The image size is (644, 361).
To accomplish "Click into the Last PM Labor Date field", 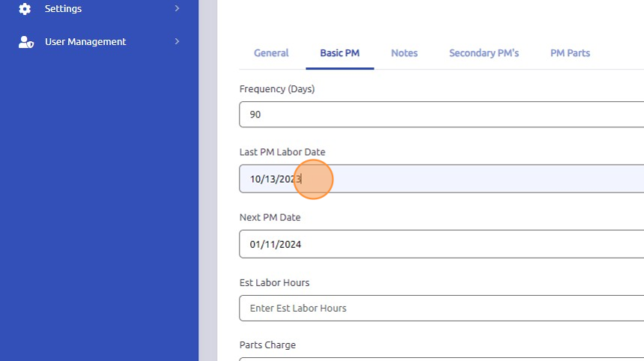I will [442, 179].
